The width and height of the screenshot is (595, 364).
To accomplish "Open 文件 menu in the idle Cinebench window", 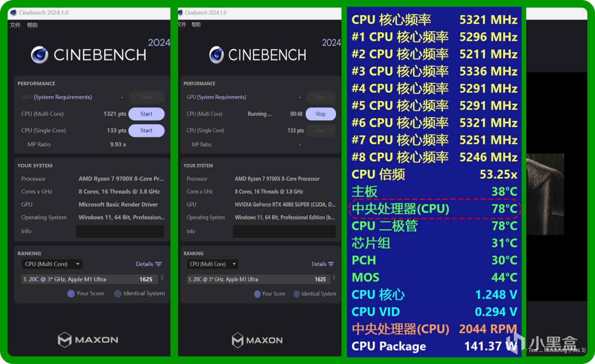I will point(15,25).
